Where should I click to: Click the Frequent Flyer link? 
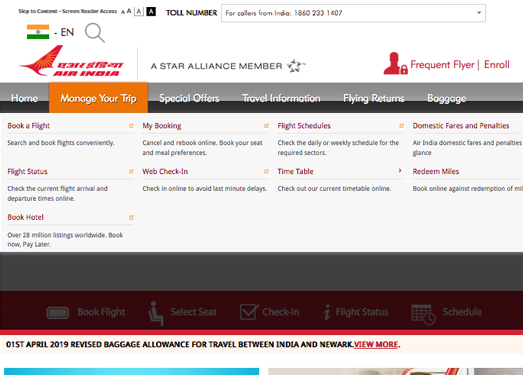click(442, 64)
